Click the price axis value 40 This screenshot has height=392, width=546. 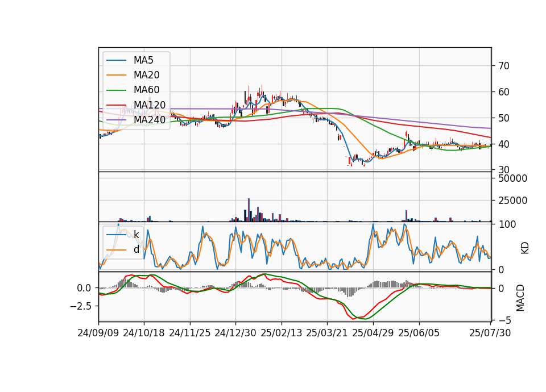pos(504,144)
